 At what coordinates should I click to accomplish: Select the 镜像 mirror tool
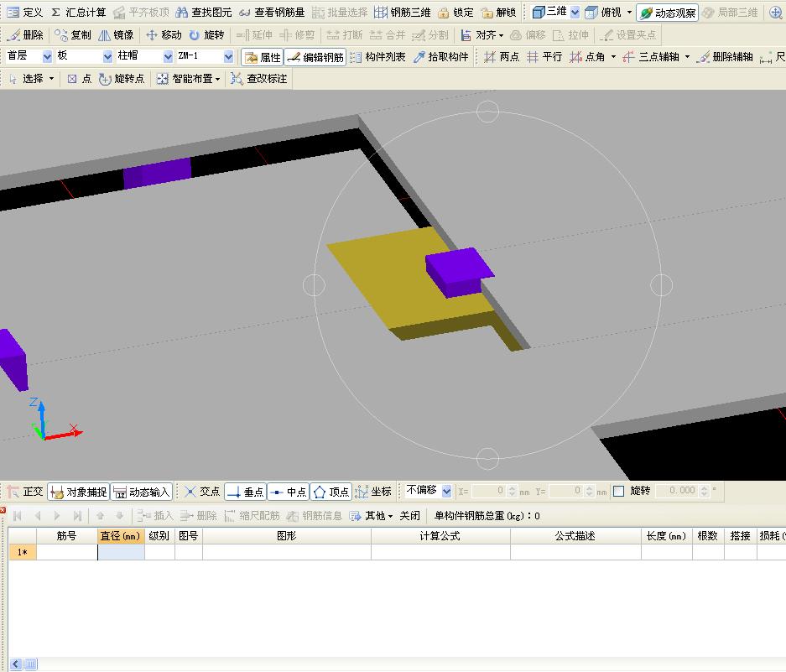[x=117, y=34]
